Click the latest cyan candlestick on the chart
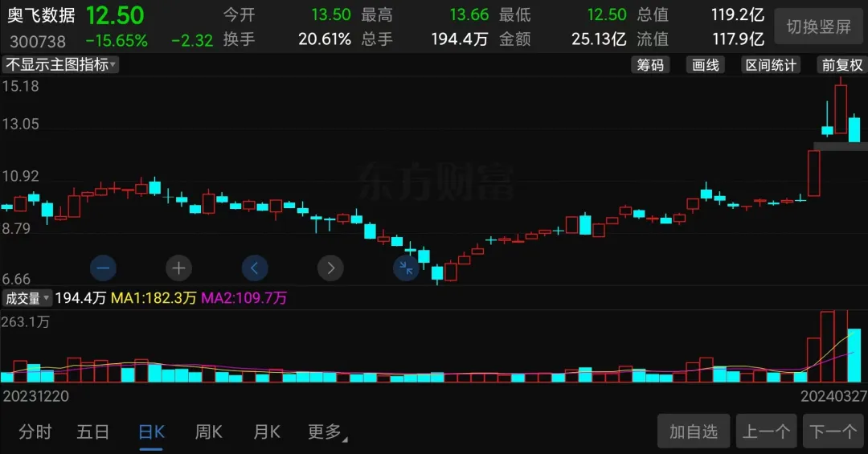 click(x=854, y=129)
